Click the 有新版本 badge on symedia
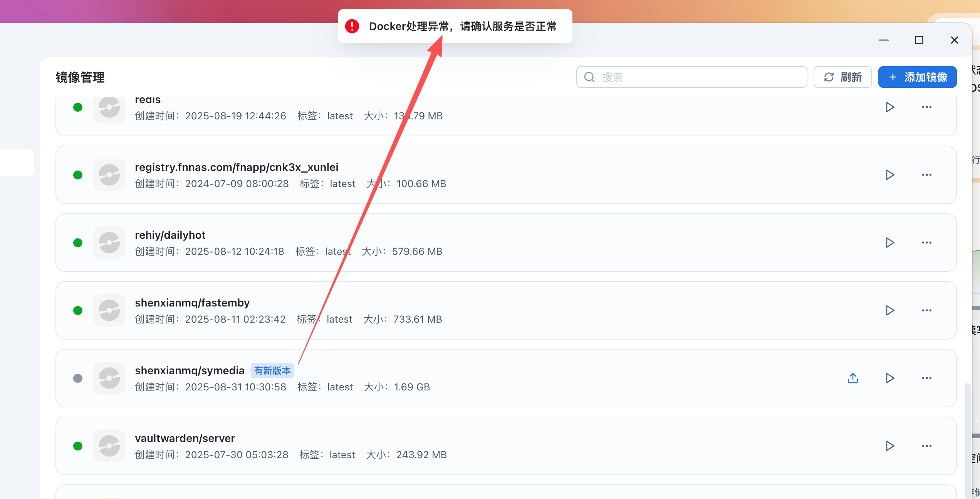Image resolution: width=980 pixels, height=499 pixels. (x=272, y=370)
